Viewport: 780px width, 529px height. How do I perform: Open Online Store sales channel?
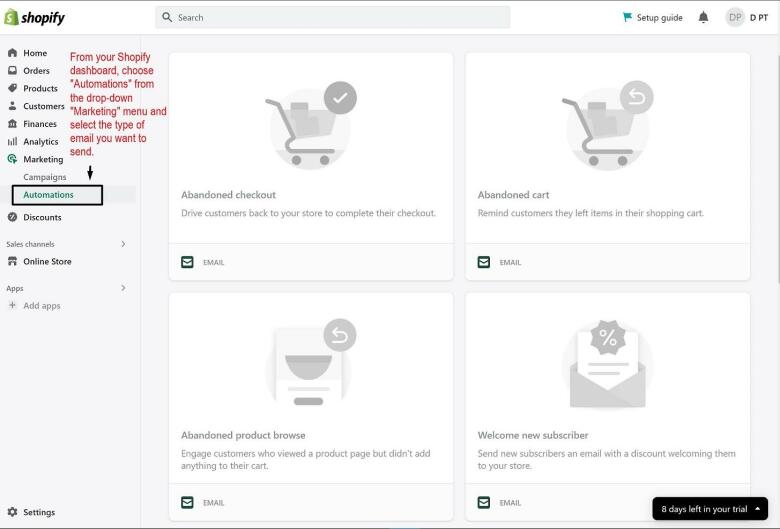(x=47, y=261)
